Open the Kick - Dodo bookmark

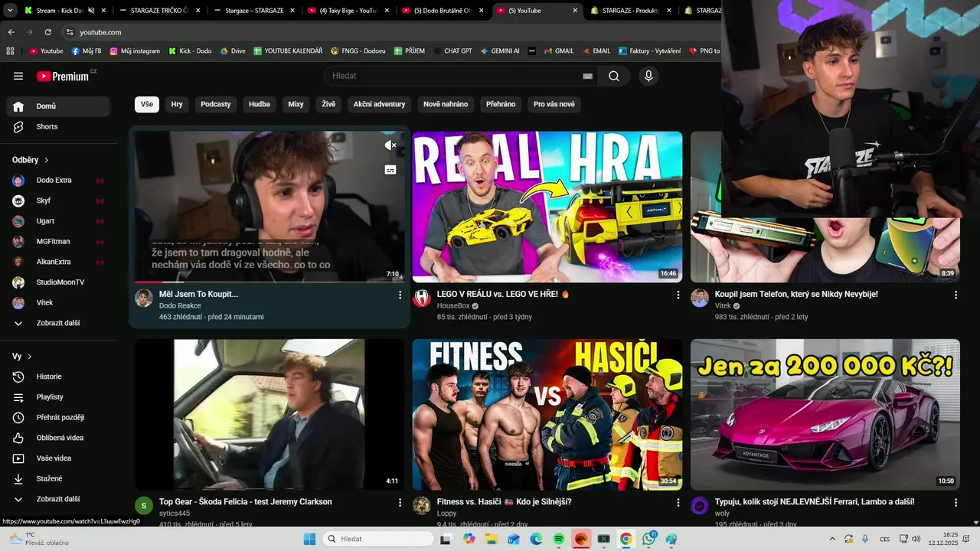pyautogui.click(x=190, y=51)
